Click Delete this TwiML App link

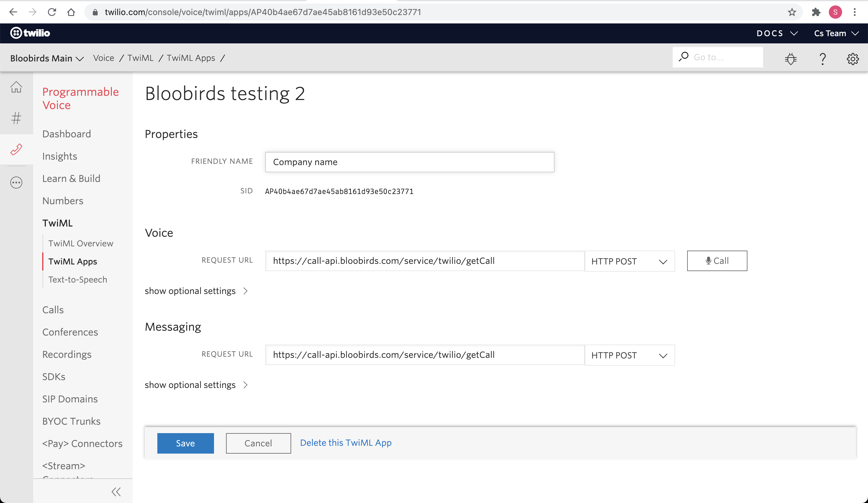(x=346, y=443)
